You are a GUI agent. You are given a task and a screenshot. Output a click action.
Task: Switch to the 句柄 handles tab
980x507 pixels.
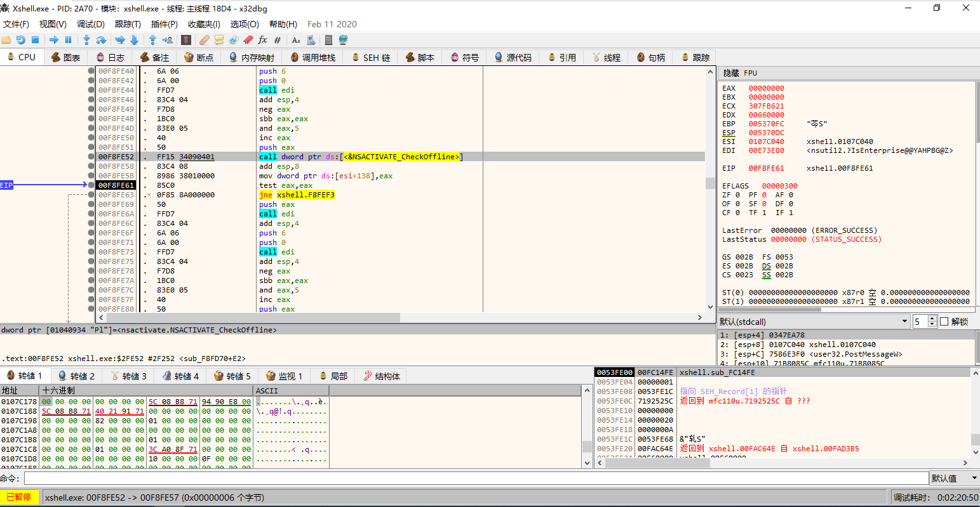pos(651,57)
